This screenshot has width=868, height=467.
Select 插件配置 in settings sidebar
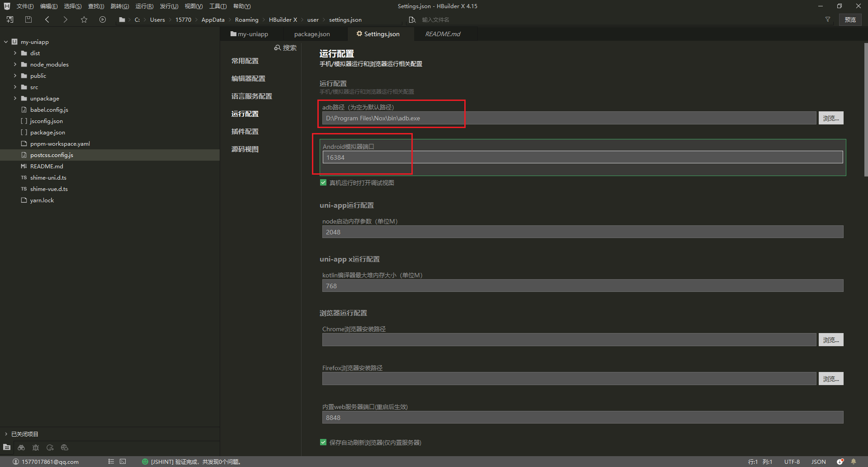[245, 132]
